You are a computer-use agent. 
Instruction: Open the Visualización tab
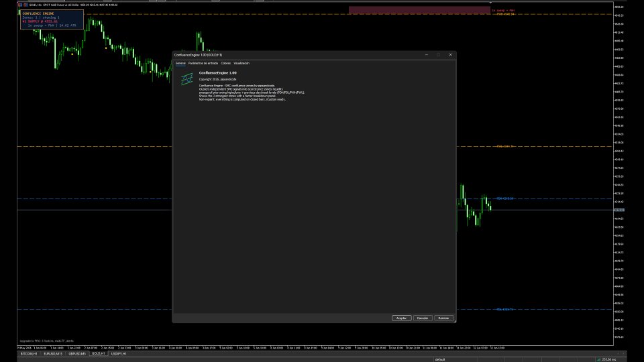[x=241, y=63]
